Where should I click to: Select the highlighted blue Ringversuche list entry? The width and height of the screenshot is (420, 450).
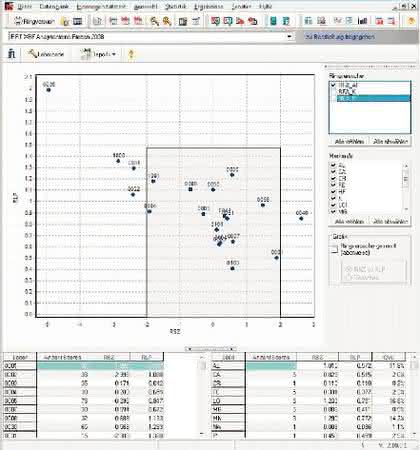tap(373, 98)
